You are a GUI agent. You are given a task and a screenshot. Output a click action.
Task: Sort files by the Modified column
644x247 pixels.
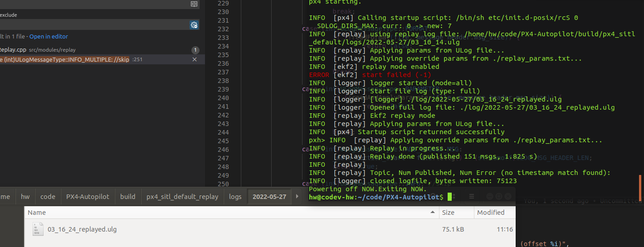coord(494,212)
